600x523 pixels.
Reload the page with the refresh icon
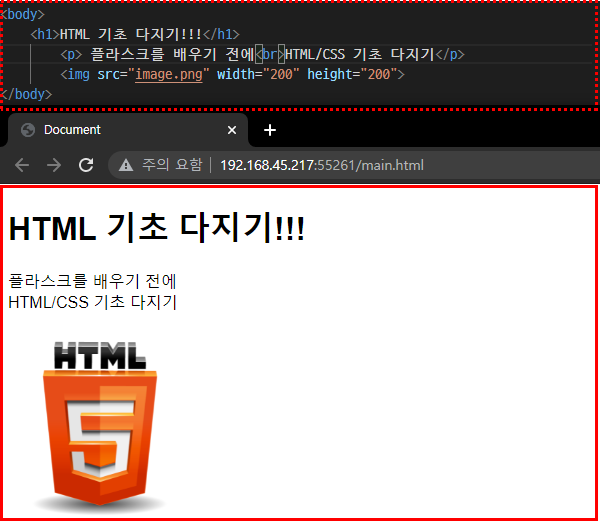pyautogui.click(x=86, y=165)
